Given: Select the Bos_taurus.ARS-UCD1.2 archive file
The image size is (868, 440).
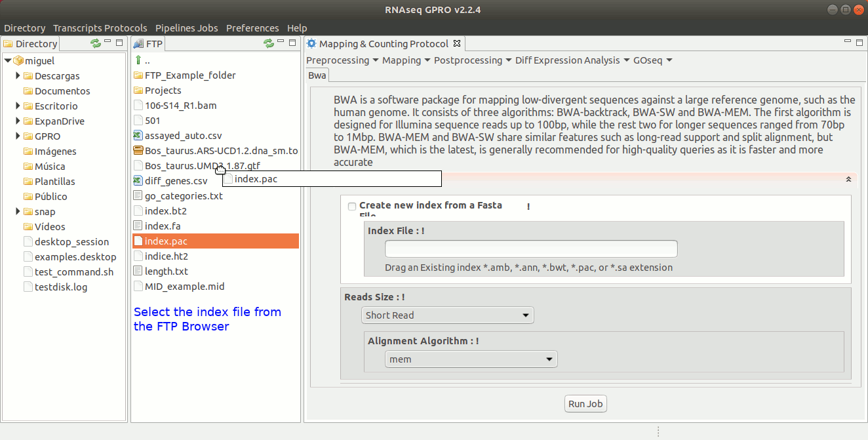Looking at the screenshot, I should pos(221,151).
